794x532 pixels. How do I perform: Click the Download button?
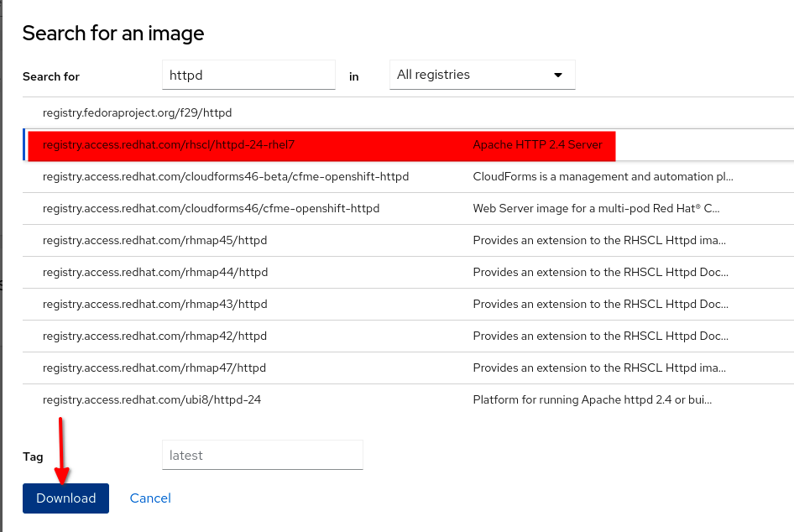pos(65,498)
